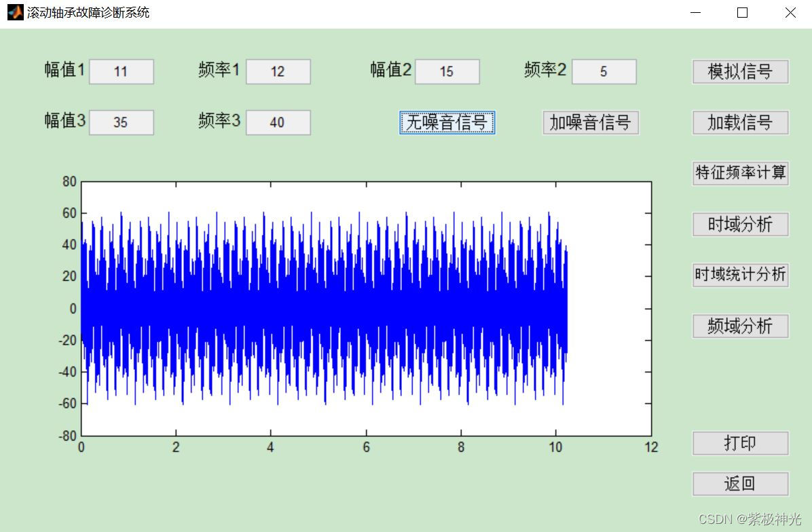Click the 模拟信号 button
The image size is (812, 532).
741,71
